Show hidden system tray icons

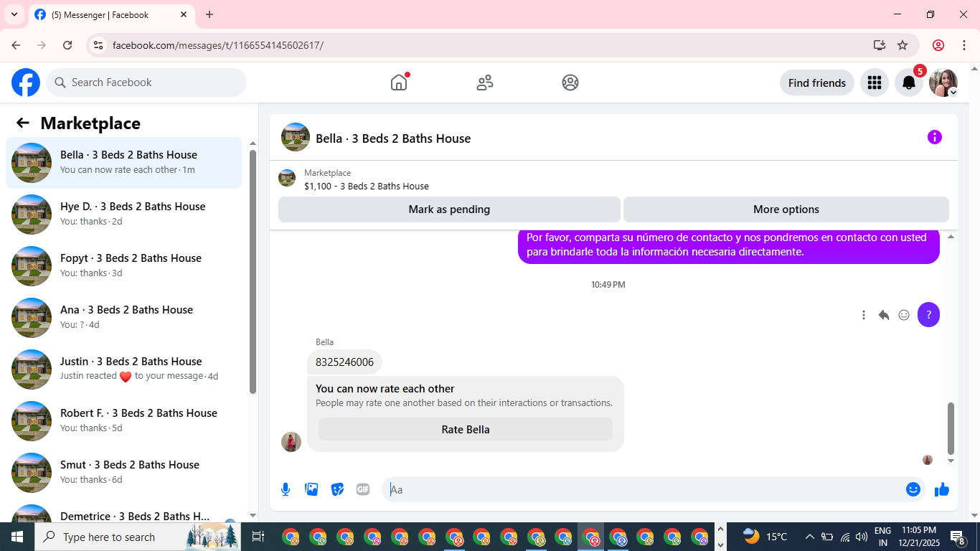tap(810, 537)
